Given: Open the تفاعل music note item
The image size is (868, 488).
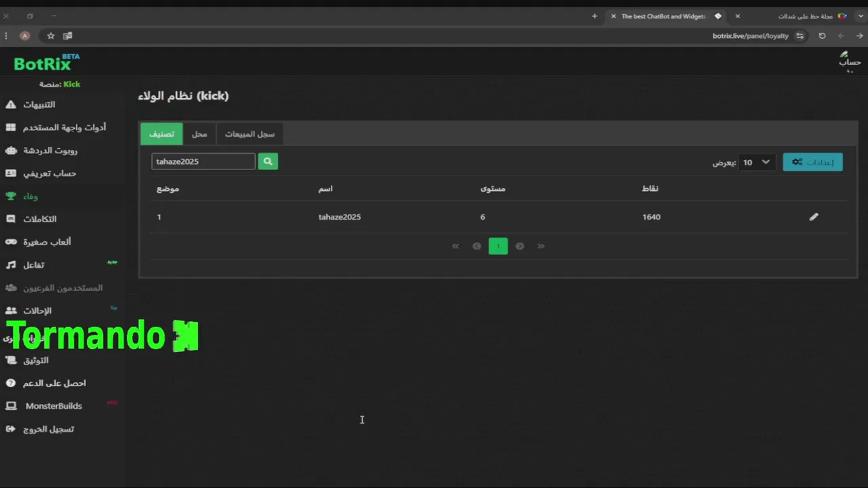Looking at the screenshot, I should (x=25, y=265).
